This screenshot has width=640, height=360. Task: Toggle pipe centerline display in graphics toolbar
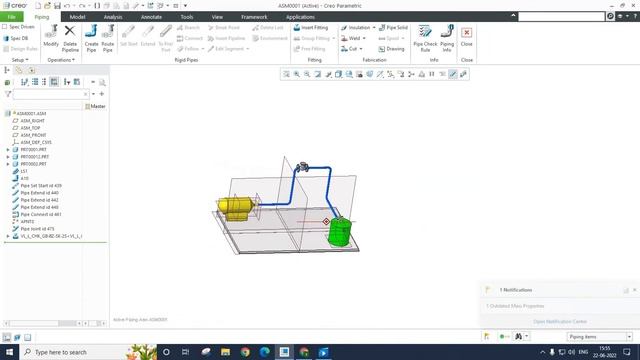453,74
